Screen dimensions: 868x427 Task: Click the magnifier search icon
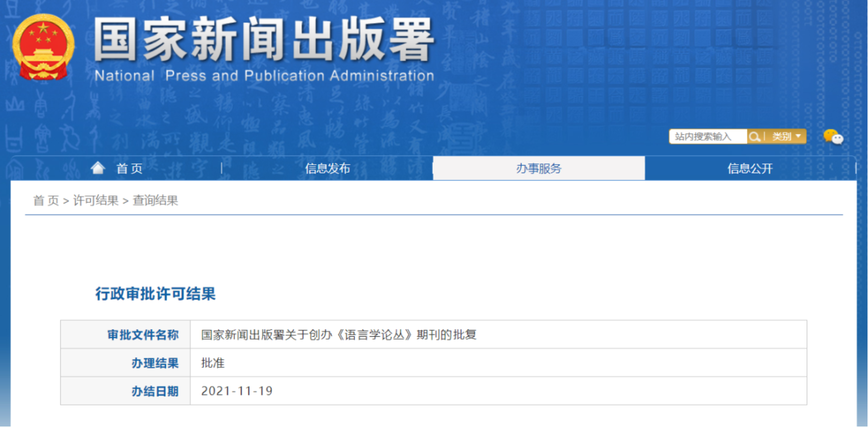coord(754,136)
